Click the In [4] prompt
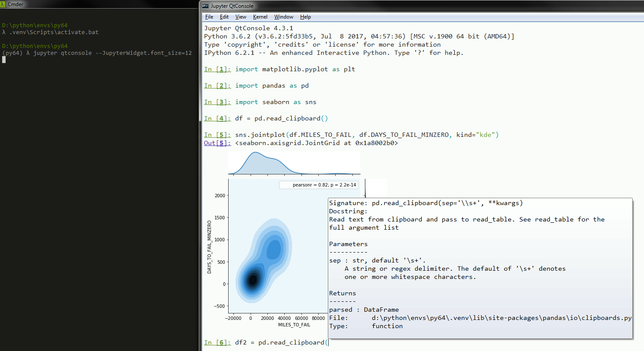 click(217, 118)
